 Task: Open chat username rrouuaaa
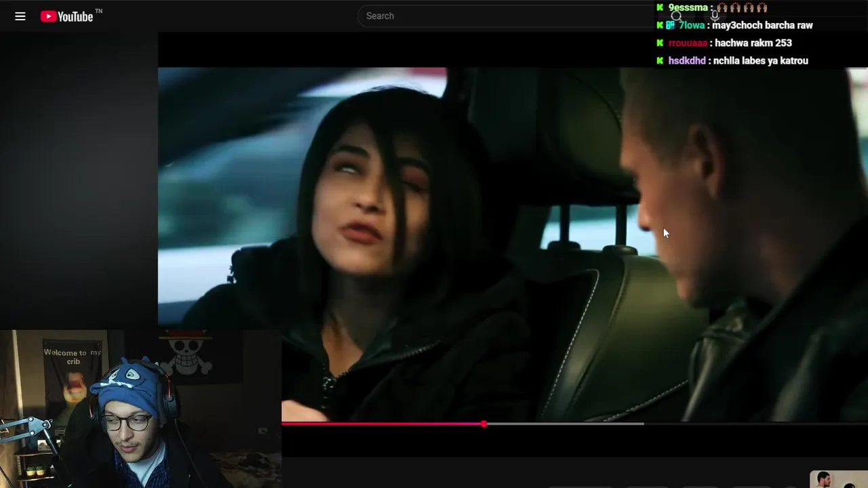point(688,43)
